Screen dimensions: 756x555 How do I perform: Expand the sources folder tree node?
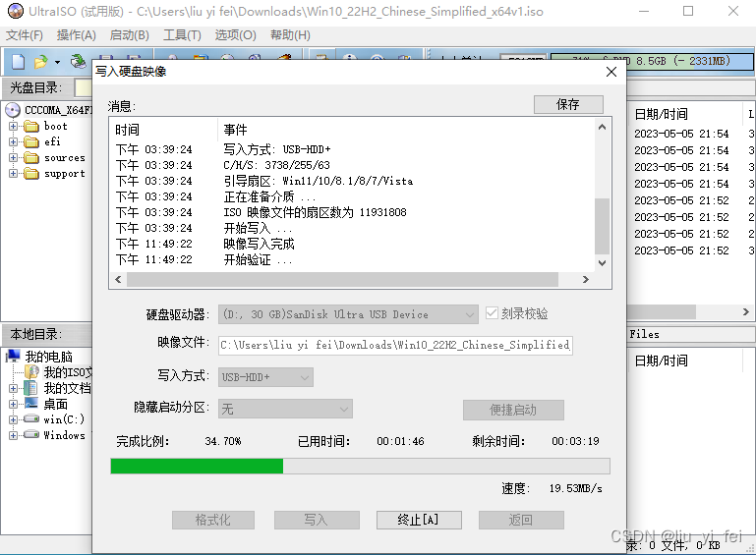(13, 157)
